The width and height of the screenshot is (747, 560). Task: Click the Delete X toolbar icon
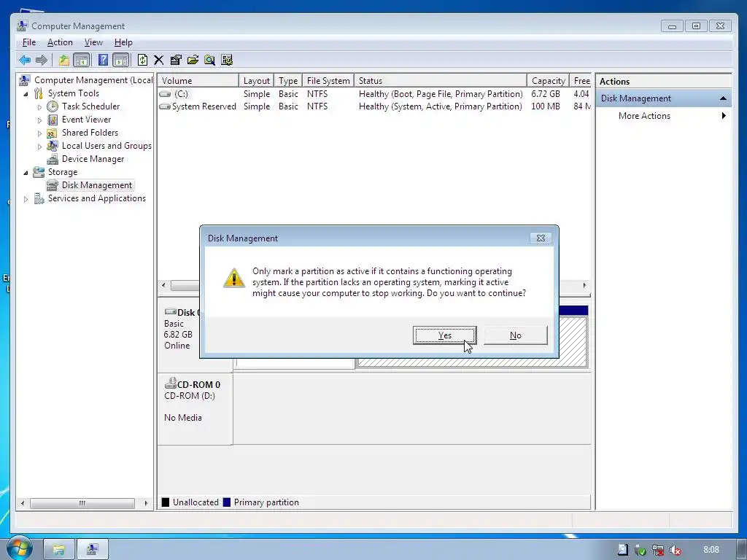point(158,60)
